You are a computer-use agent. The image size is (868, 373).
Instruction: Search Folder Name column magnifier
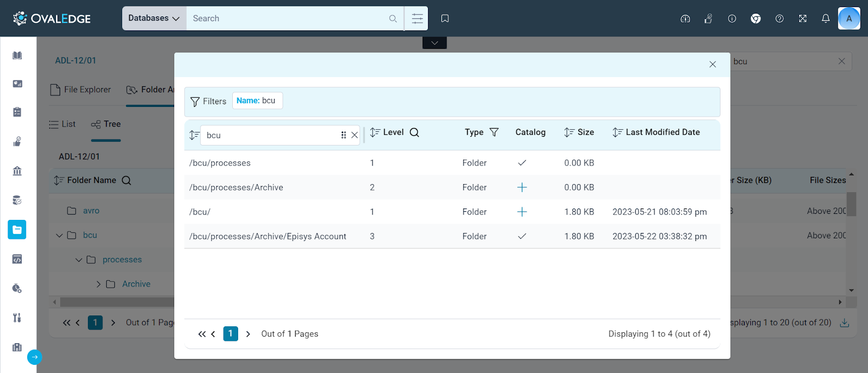coord(126,180)
